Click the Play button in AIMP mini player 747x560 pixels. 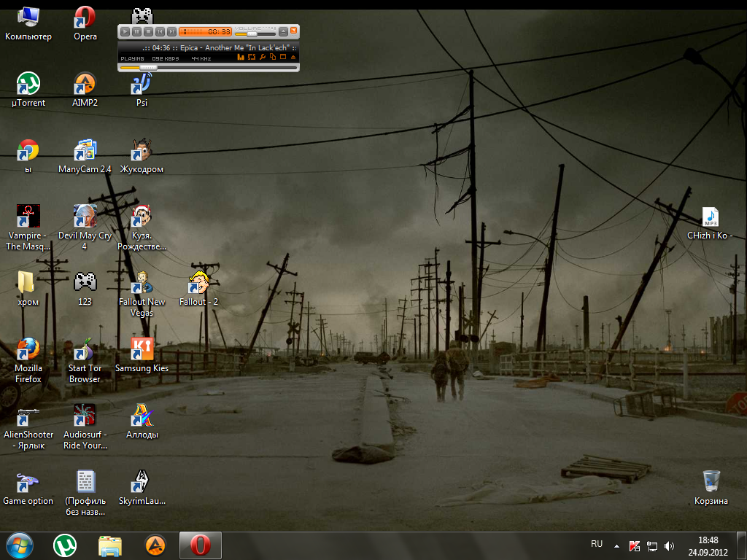pos(125,32)
